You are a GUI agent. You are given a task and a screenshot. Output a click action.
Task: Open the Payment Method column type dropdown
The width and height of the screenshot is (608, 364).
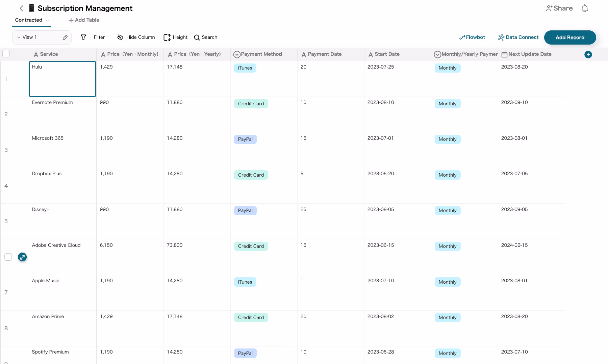pos(237,54)
